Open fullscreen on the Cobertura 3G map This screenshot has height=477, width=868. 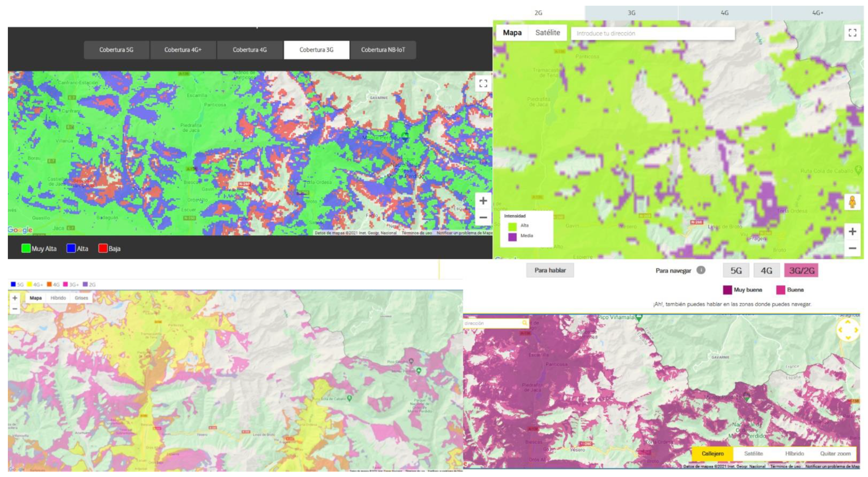(483, 83)
